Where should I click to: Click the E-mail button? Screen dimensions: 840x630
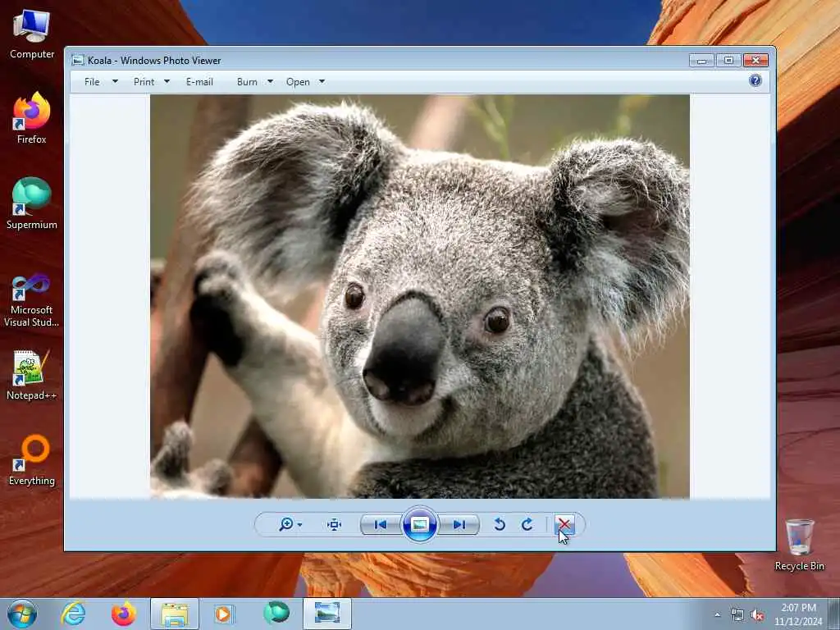pos(199,82)
